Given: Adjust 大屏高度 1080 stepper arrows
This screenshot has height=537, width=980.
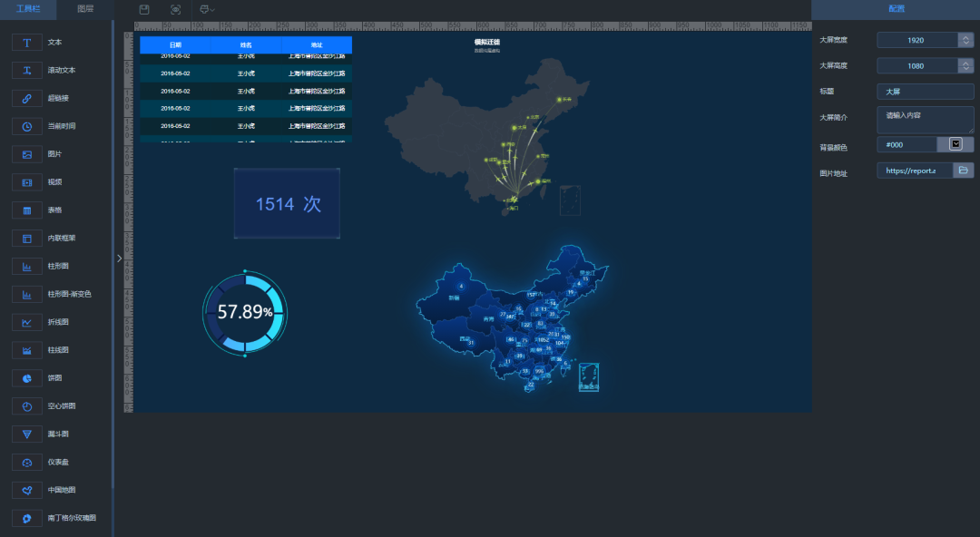Looking at the screenshot, I should pyautogui.click(x=965, y=66).
